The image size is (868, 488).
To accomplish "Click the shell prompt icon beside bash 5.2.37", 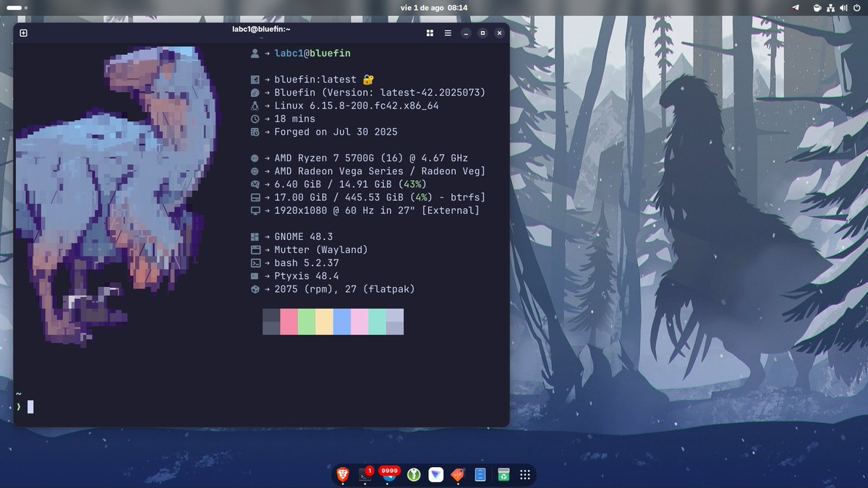I will pyautogui.click(x=255, y=262).
